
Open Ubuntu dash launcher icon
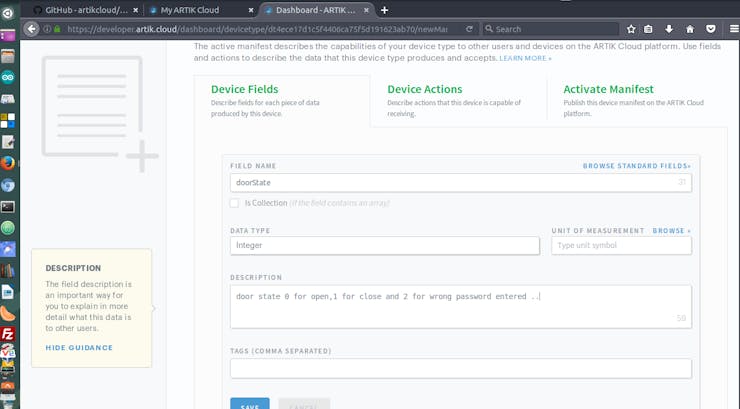(x=8, y=13)
